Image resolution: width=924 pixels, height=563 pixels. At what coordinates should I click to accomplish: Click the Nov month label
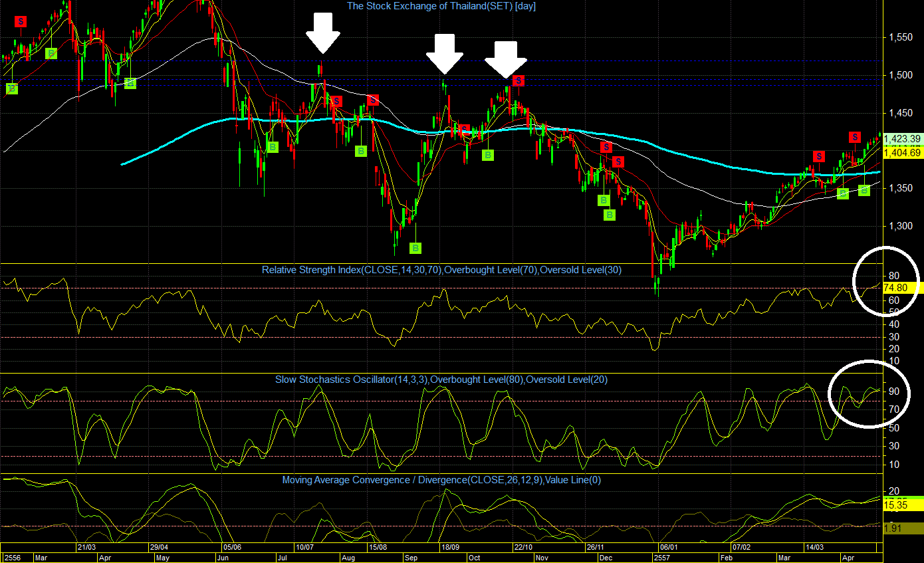[543, 558]
